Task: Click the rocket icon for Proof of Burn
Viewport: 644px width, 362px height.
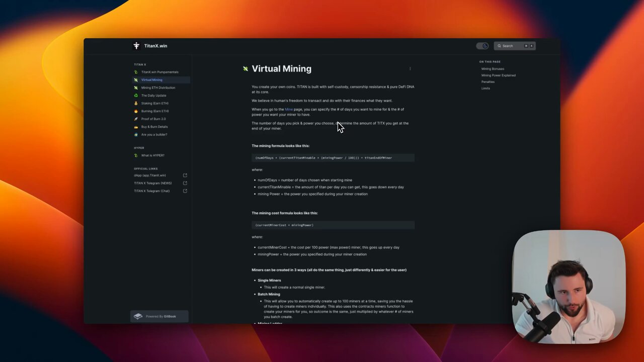Action: [x=136, y=119]
